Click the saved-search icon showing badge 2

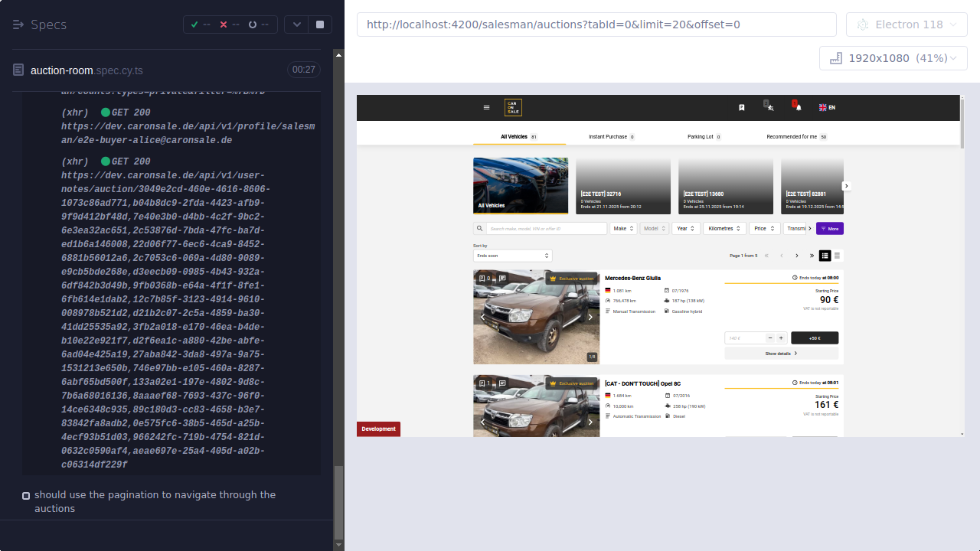pyautogui.click(x=769, y=108)
